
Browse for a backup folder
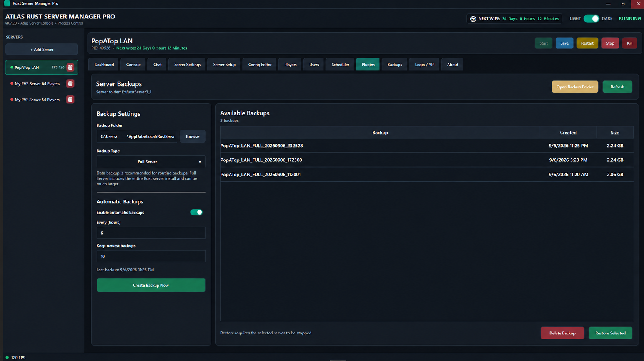click(193, 136)
